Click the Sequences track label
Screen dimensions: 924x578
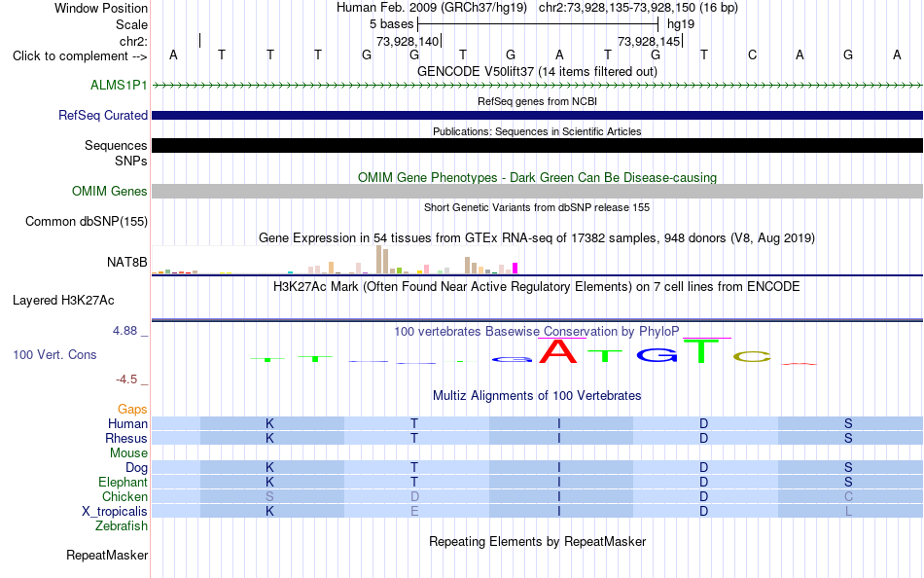116,145
